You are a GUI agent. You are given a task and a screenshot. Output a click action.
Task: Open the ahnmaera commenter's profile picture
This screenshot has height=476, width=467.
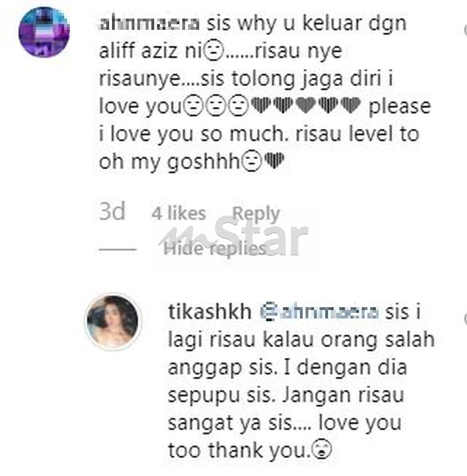[44, 32]
